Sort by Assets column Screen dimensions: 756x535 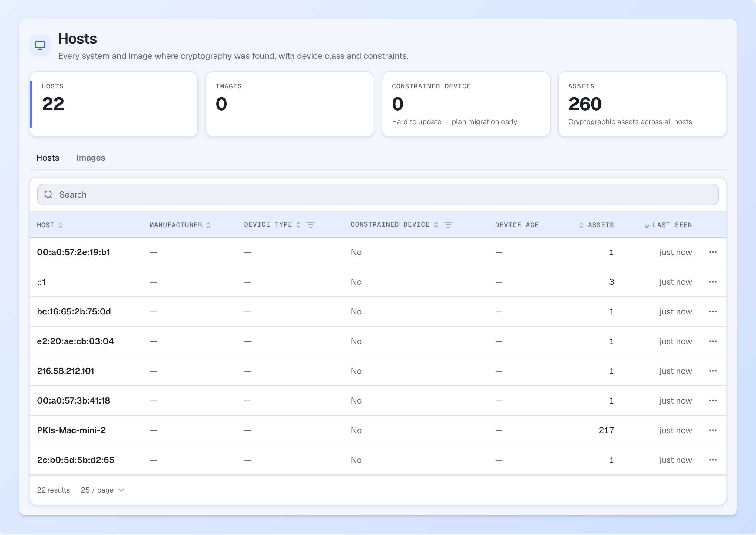(x=596, y=225)
